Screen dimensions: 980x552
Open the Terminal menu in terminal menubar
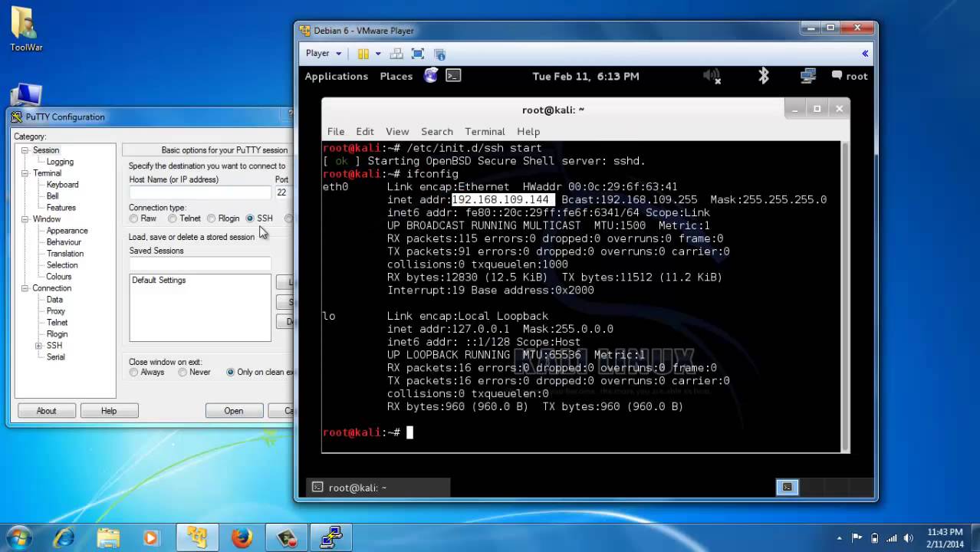(x=485, y=131)
